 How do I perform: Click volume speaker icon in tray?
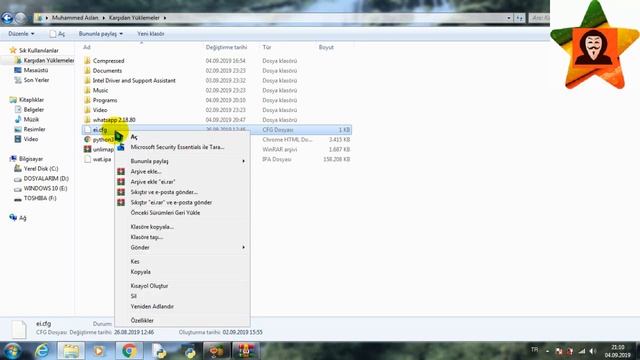point(593,351)
